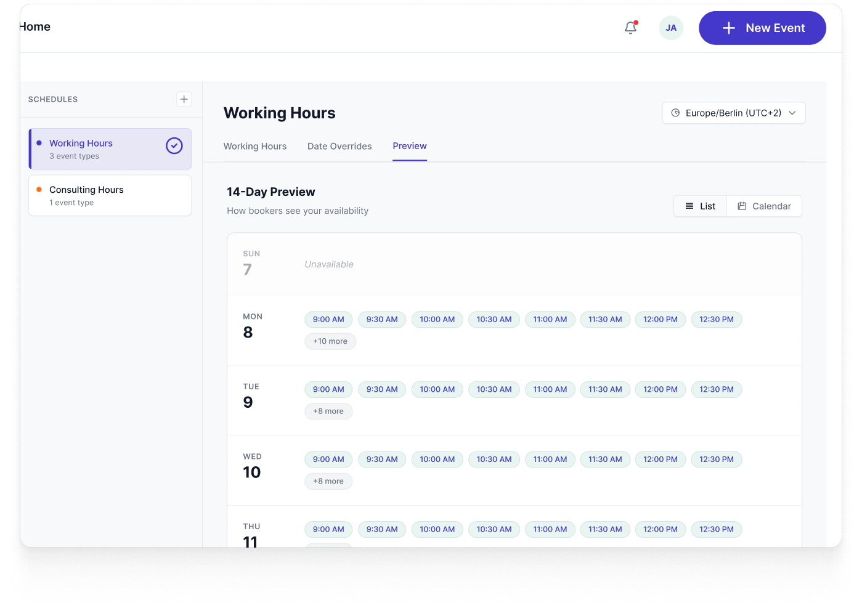Click the Home breadcrumb text
The height and width of the screenshot is (616, 862).
click(x=35, y=27)
